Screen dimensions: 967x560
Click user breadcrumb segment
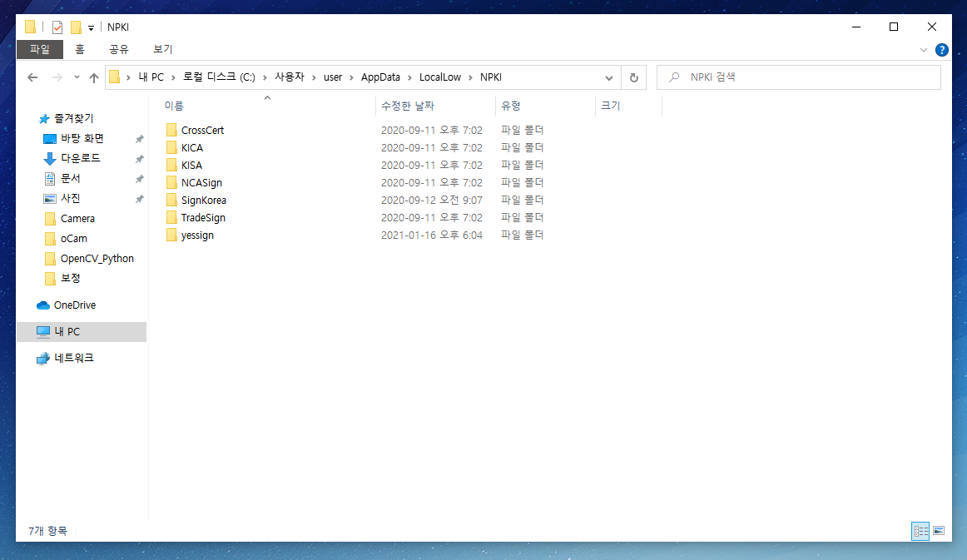coord(332,77)
